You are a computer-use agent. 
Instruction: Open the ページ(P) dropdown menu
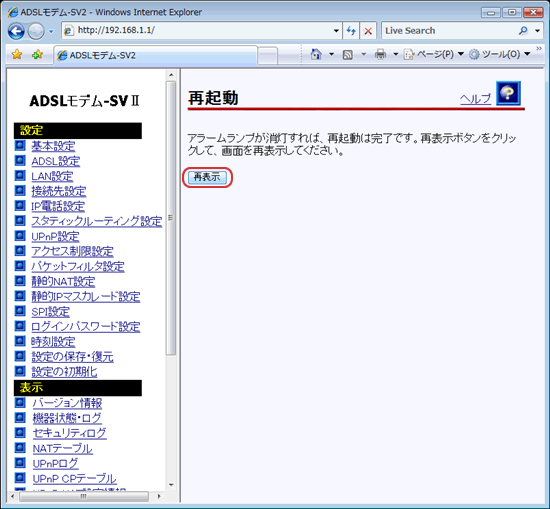(x=434, y=54)
